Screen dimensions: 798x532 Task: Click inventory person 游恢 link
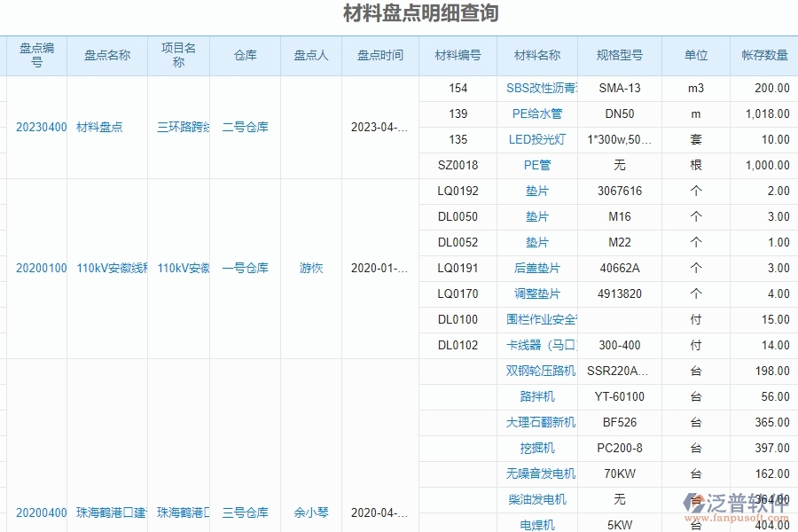pyautogui.click(x=310, y=268)
